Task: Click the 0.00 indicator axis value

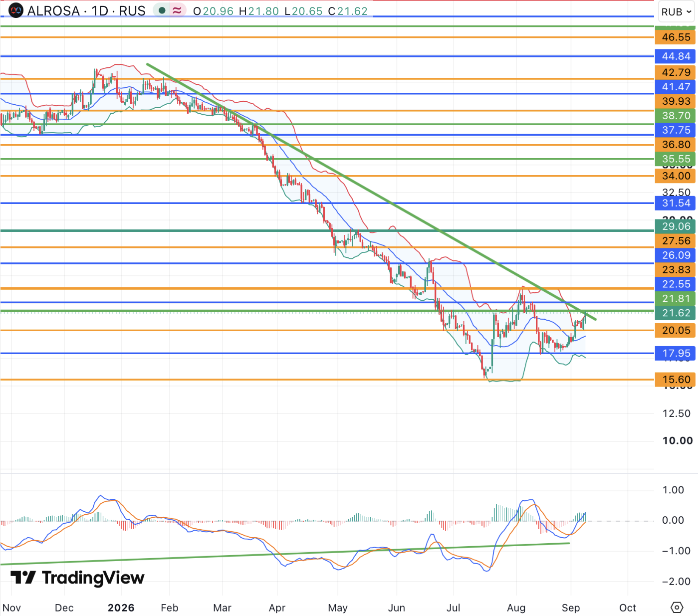Action: tap(673, 520)
